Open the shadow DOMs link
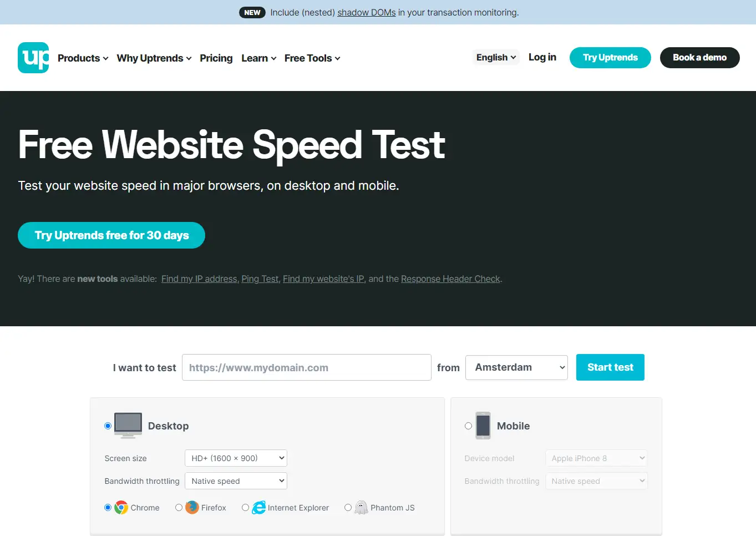The height and width of the screenshot is (536, 756). pyautogui.click(x=367, y=12)
